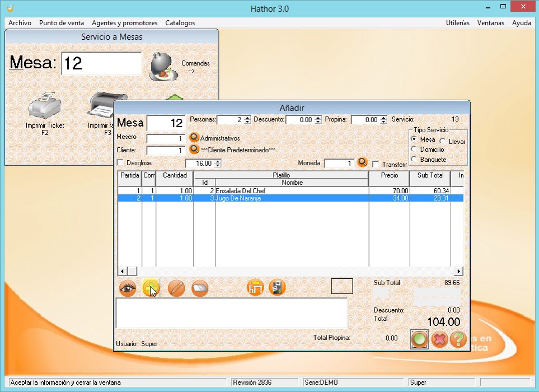The height and width of the screenshot is (392, 539).
Task: Toggle the Transferir checkbox
Action: [x=376, y=165]
